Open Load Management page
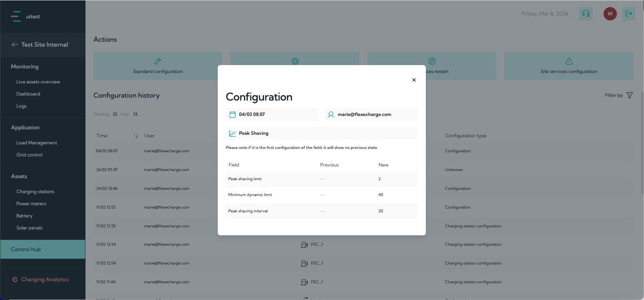Image resolution: width=644 pixels, height=300 pixels. (x=37, y=143)
